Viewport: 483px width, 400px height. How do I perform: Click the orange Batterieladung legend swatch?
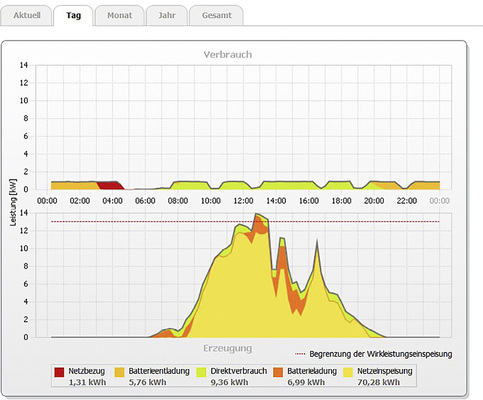pos(278,372)
